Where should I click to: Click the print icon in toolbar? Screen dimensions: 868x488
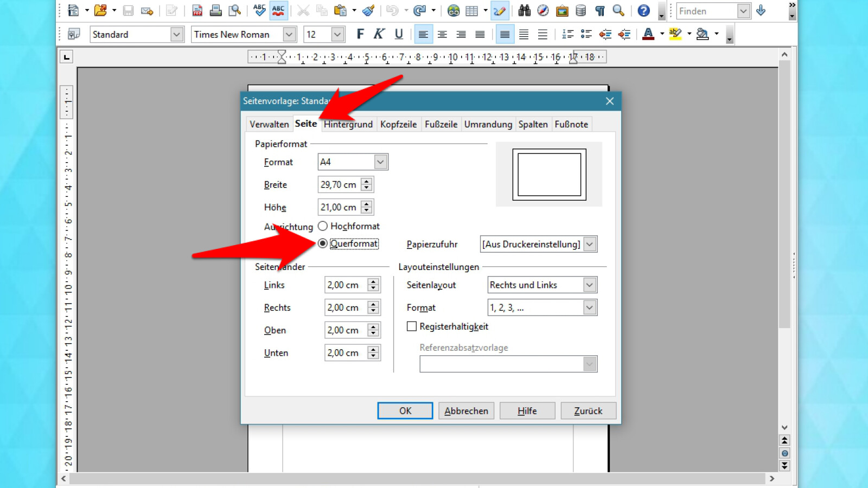click(x=216, y=10)
